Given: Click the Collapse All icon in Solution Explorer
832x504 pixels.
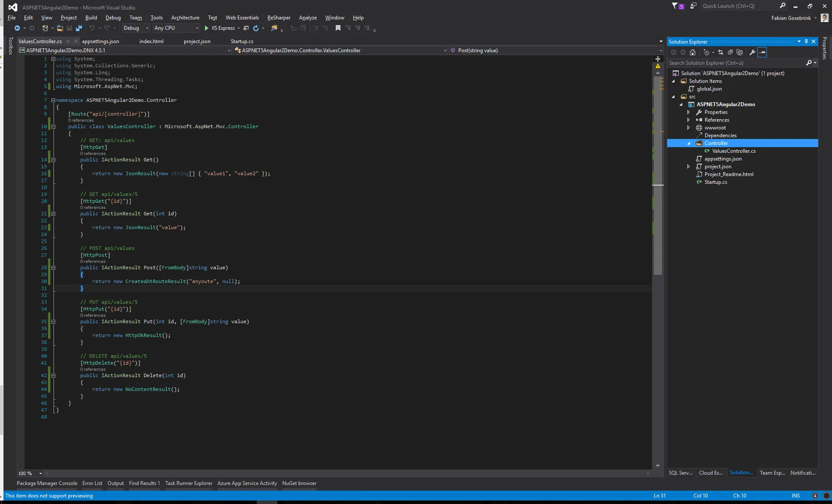Looking at the screenshot, I should 730,52.
